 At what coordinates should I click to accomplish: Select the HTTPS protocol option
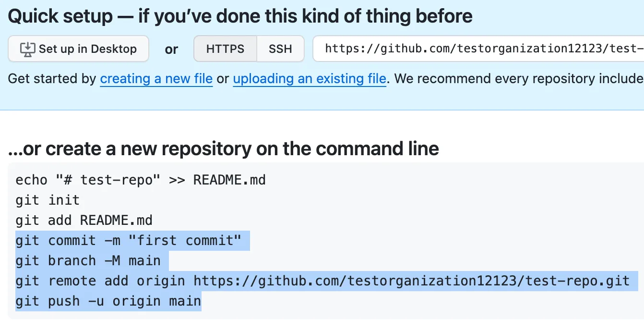pyautogui.click(x=225, y=49)
